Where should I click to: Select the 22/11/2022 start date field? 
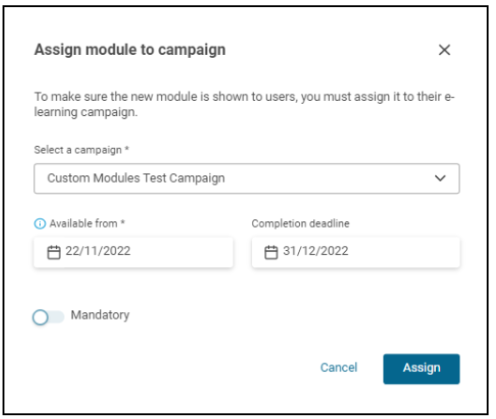(133, 252)
